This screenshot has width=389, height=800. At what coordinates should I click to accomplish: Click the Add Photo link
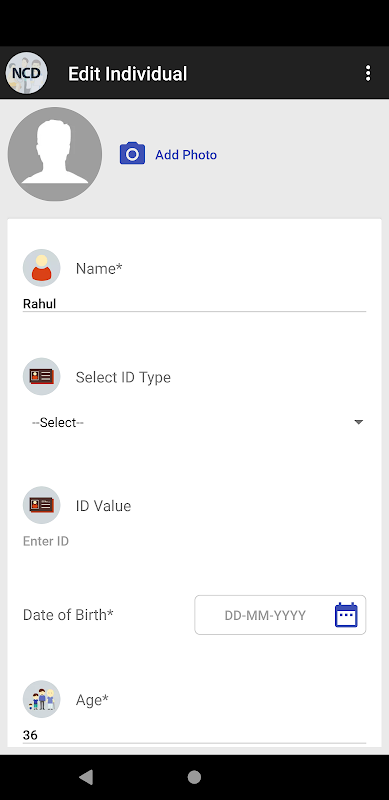pyautogui.click(x=186, y=155)
